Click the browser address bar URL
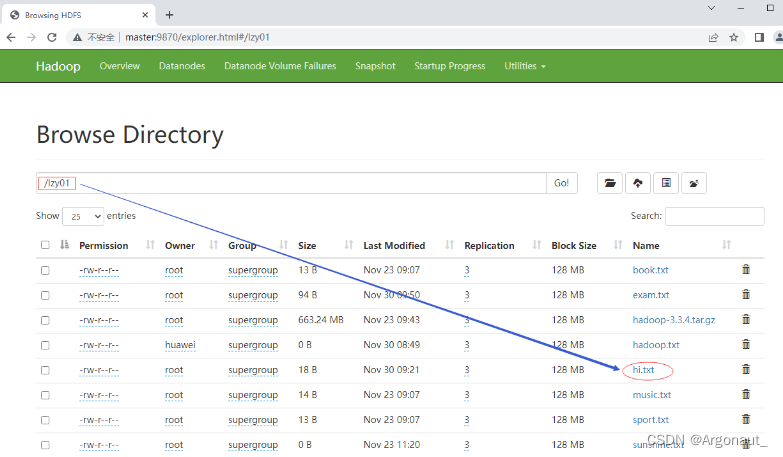 (197, 37)
